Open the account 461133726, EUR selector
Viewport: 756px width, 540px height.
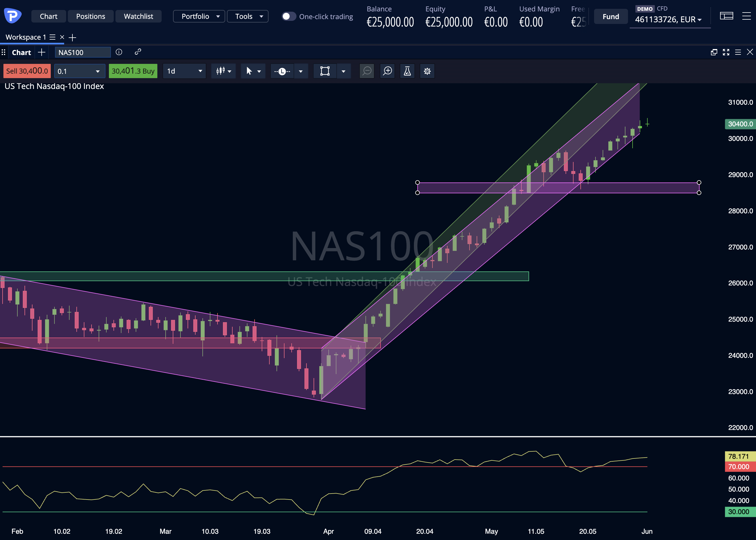668,20
